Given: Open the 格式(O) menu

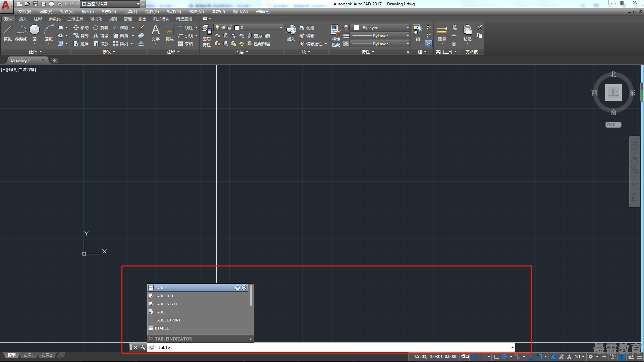Looking at the screenshot, I should (x=109, y=12).
